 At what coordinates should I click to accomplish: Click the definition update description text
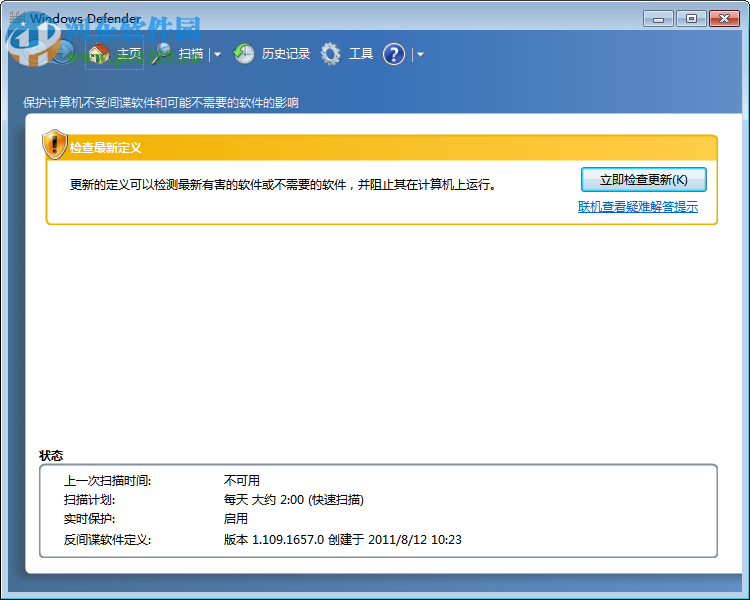283,185
